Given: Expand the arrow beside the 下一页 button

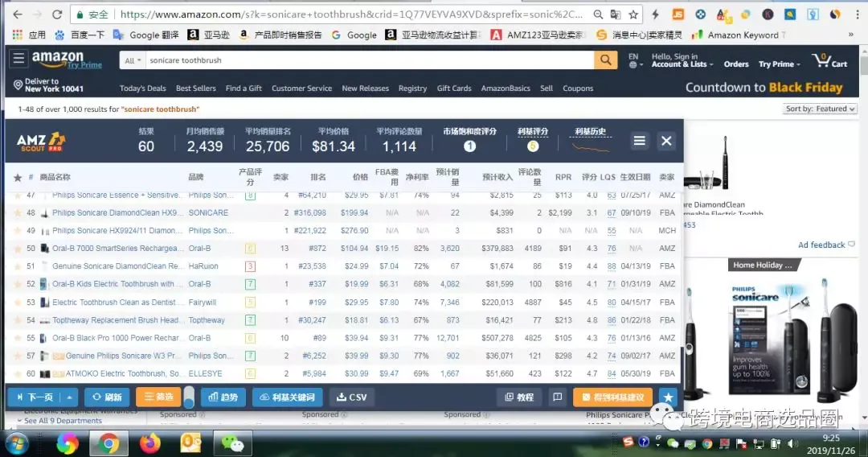Looking at the screenshot, I should coord(69,397).
